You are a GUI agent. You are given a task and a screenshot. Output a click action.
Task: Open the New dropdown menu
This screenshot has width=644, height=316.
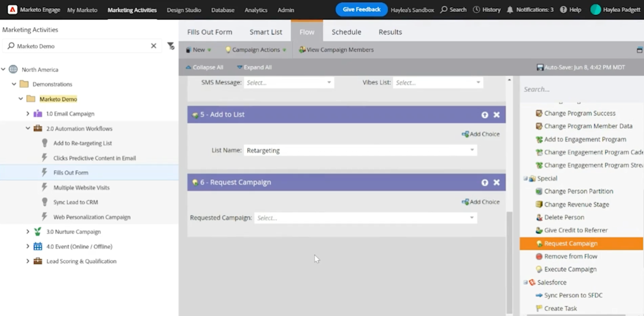[x=198, y=50]
